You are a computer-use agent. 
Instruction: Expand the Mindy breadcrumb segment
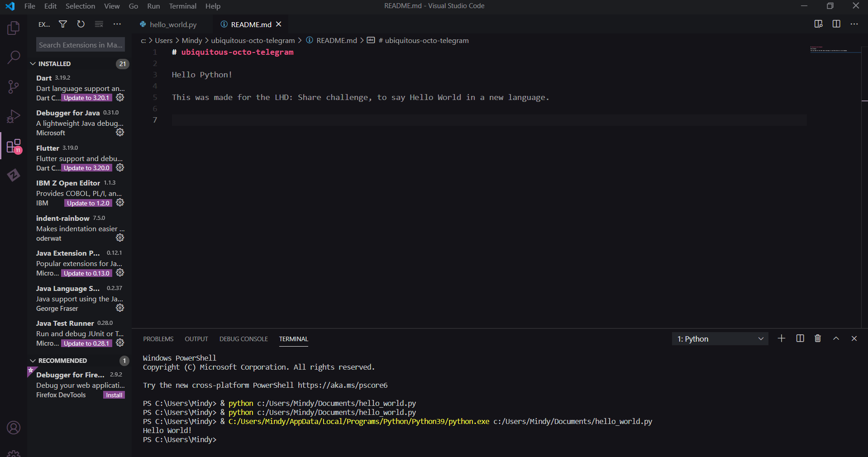[192, 40]
